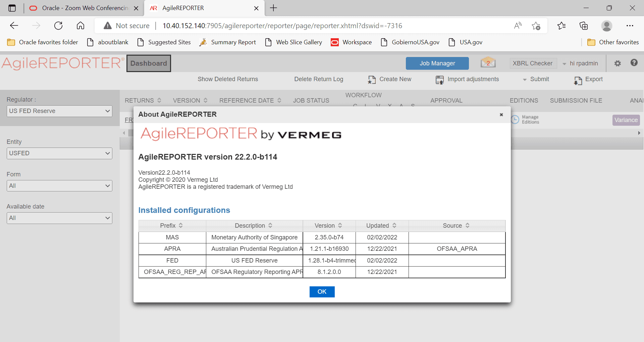The width and height of the screenshot is (644, 342).
Task: Open Other favorites folder
Action: click(x=613, y=42)
